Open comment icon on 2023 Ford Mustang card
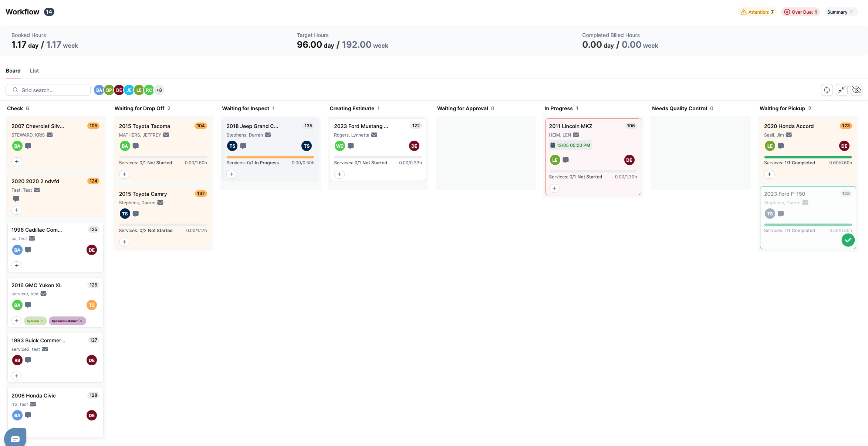Viewport: 868px width, 446px height. click(x=351, y=146)
